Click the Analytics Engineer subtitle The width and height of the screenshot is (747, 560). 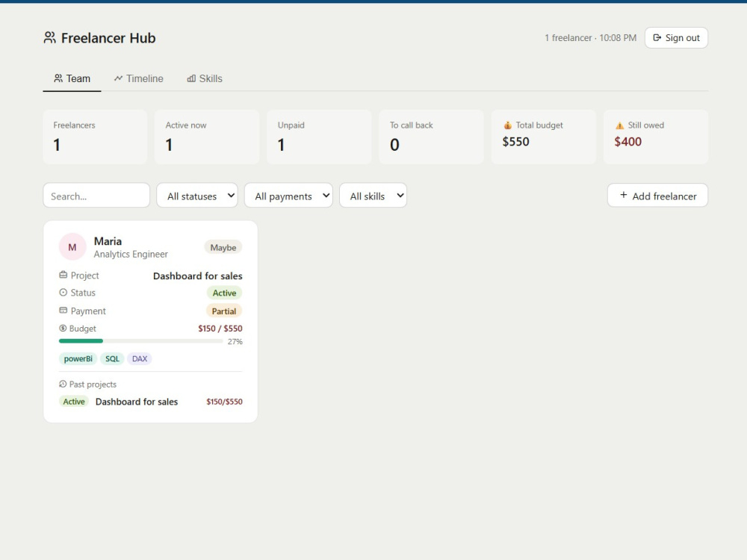tap(131, 255)
